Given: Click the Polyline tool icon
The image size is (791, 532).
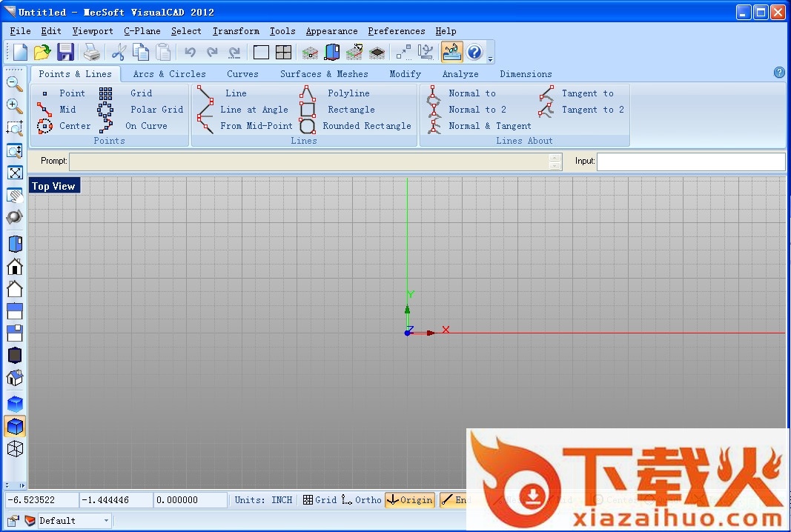Looking at the screenshot, I should (307, 93).
